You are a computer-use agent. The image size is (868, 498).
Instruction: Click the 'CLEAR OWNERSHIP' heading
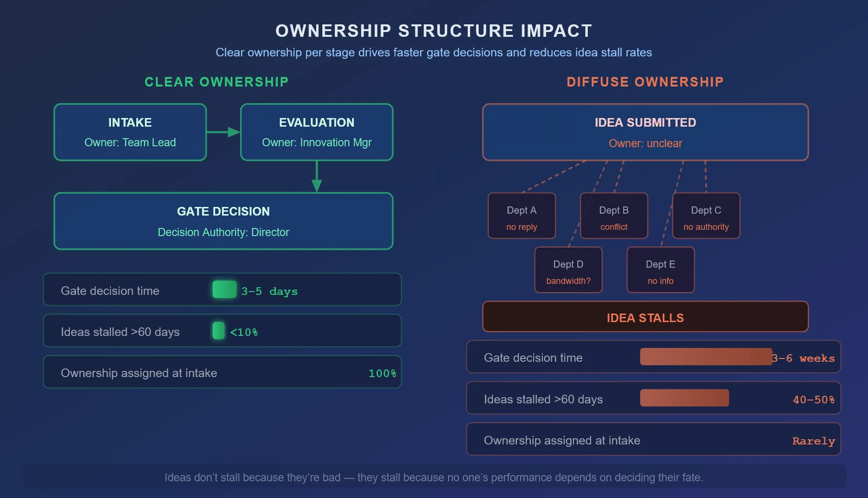pos(217,82)
